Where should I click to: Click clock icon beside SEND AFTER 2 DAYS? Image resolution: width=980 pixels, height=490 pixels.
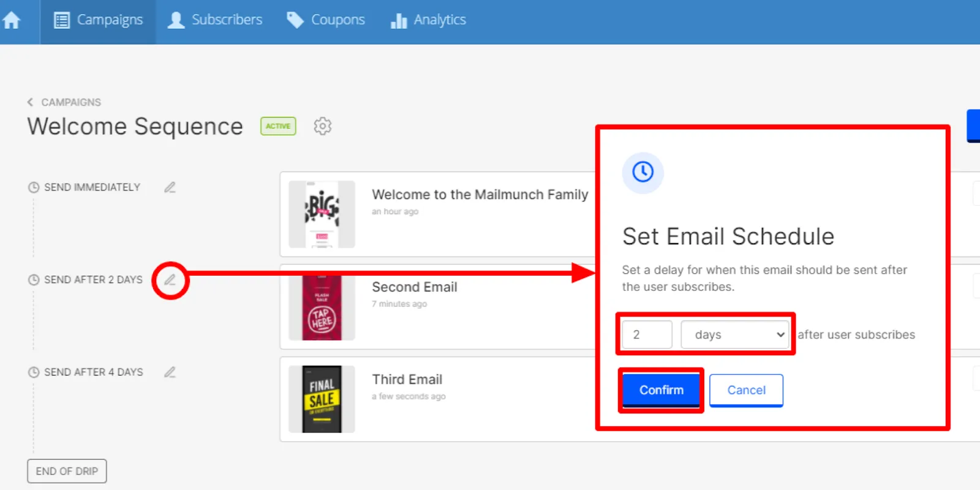34,280
